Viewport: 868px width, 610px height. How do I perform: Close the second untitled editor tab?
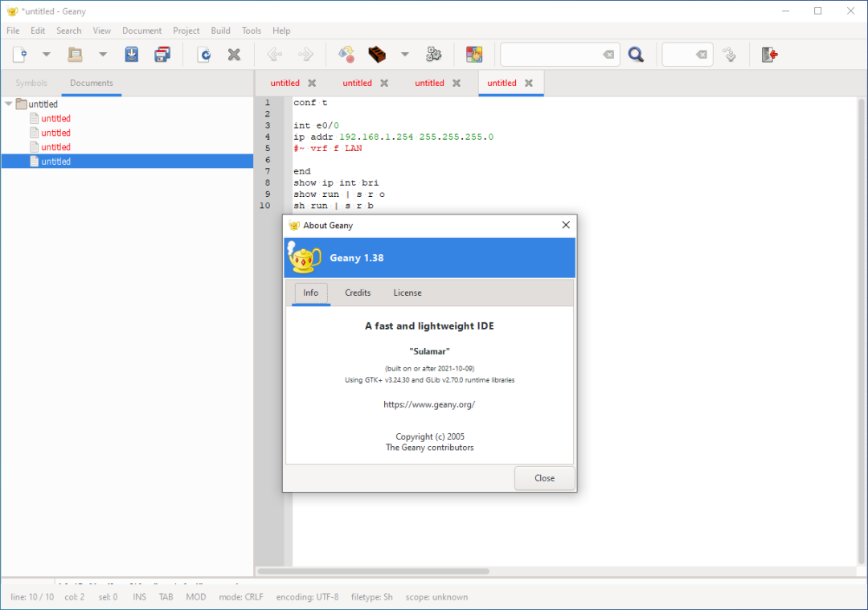pyautogui.click(x=384, y=83)
